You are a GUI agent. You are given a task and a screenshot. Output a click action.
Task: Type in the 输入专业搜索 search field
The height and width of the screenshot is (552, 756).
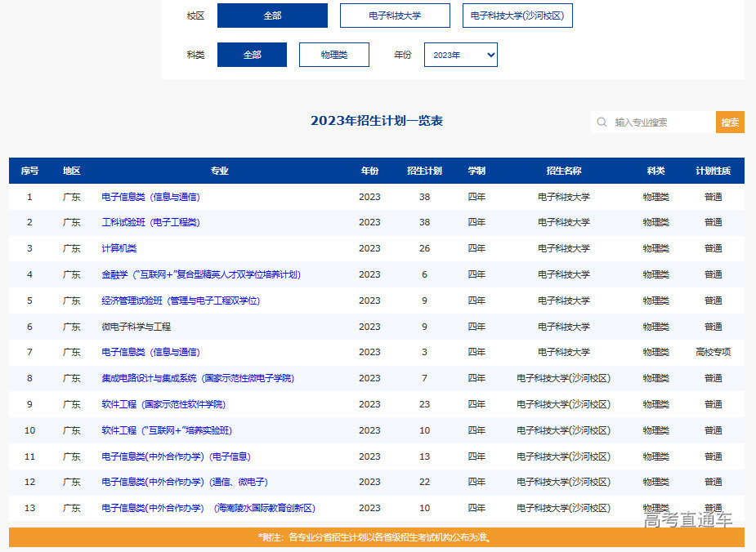tap(662, 122)
